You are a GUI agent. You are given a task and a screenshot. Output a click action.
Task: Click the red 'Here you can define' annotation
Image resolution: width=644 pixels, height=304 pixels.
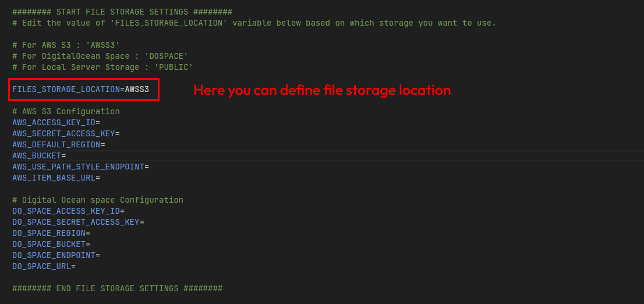pos(322,90)
